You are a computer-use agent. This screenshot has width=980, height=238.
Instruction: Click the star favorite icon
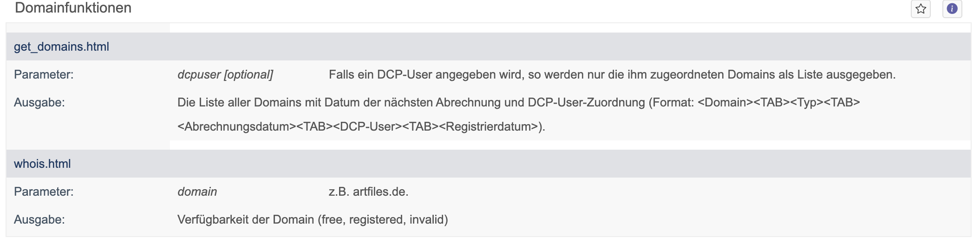(x=921, y=9)
